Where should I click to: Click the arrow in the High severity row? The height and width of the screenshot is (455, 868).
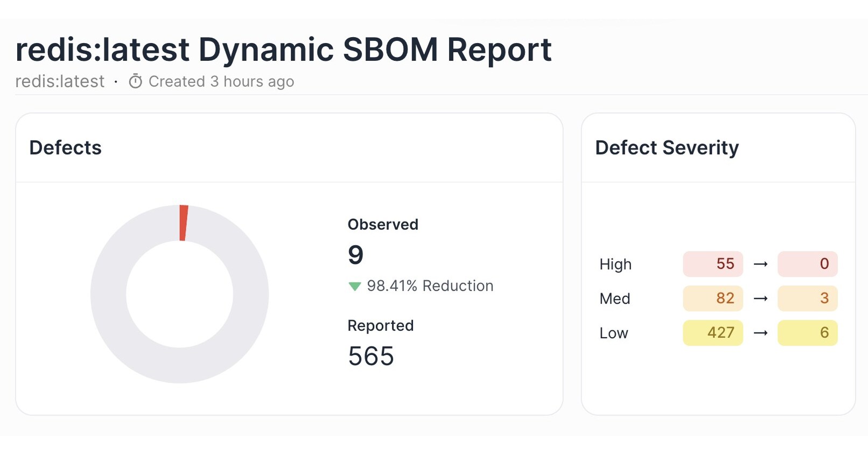[760, 264]
